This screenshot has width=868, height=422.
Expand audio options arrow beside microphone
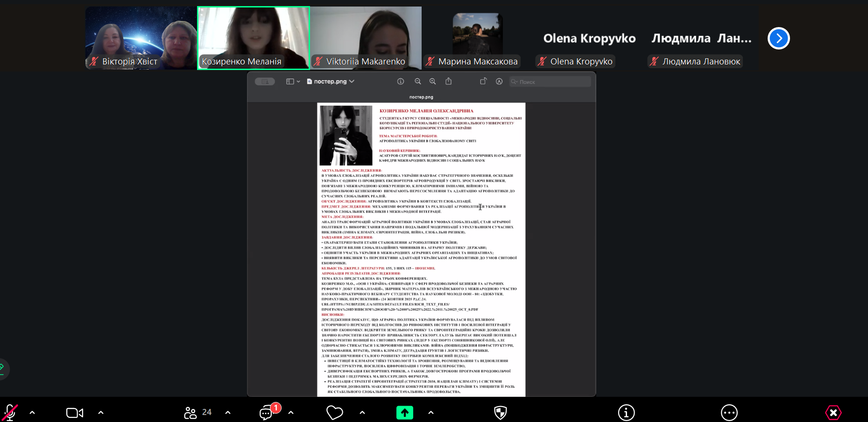tap(32, 413)
